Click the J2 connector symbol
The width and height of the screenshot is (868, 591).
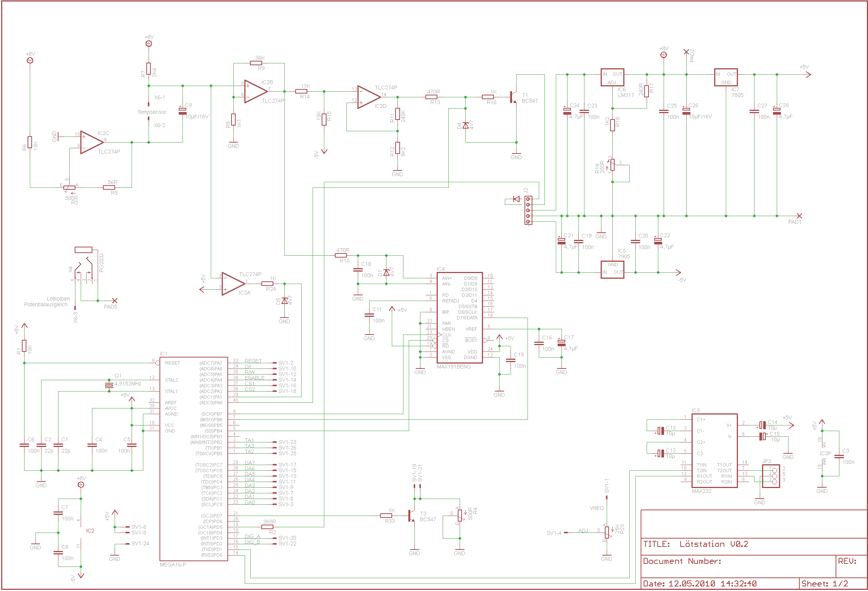point(528,210)
